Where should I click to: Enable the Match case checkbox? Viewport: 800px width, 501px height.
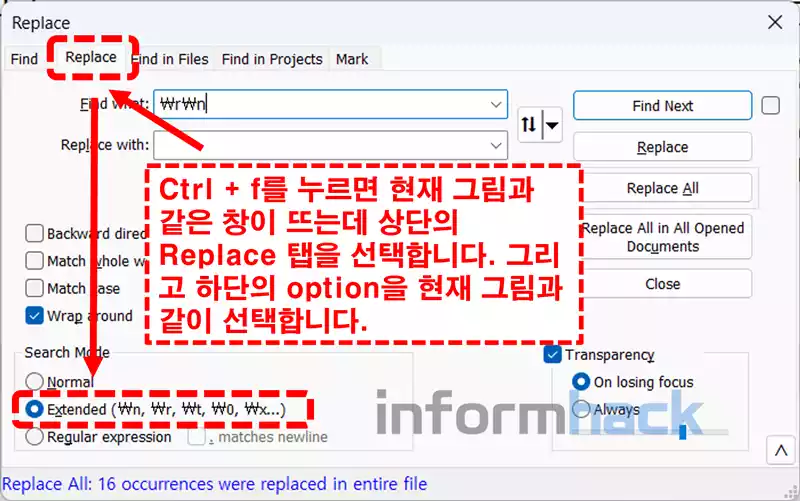34,288
